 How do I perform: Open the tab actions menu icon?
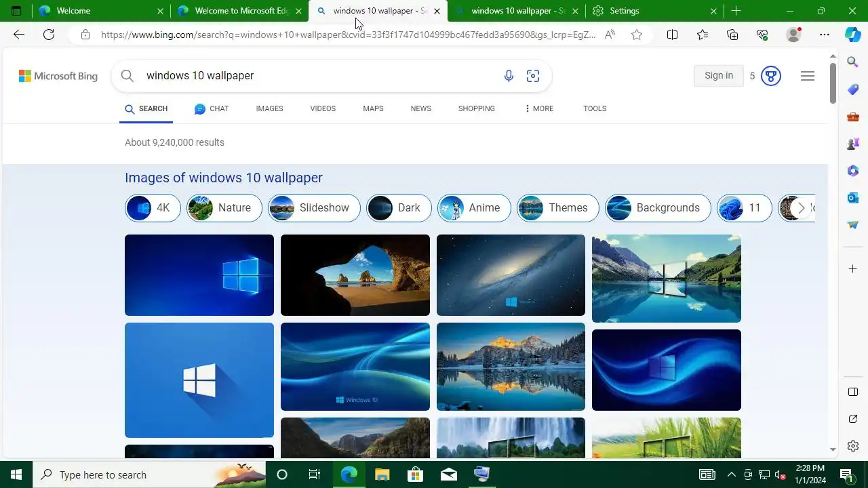[x=16, y=11]
